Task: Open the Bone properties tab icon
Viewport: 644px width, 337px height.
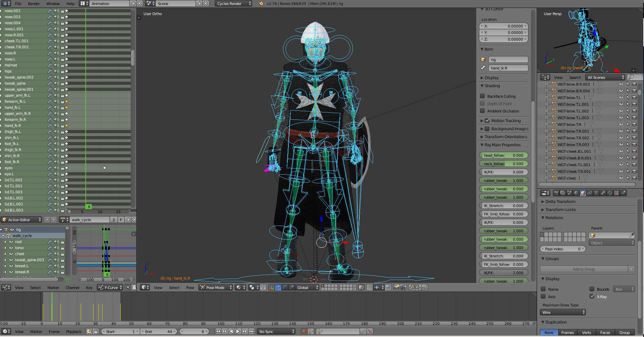Action: (603, 193)
